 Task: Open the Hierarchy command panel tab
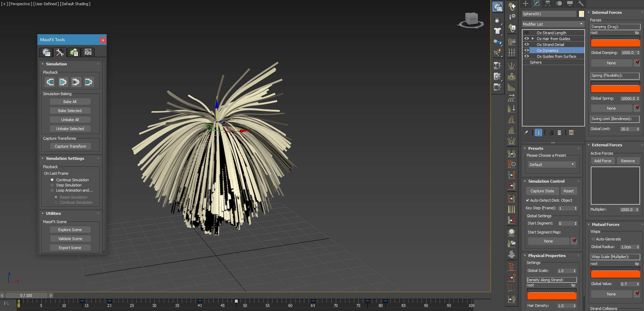[548, 3]
